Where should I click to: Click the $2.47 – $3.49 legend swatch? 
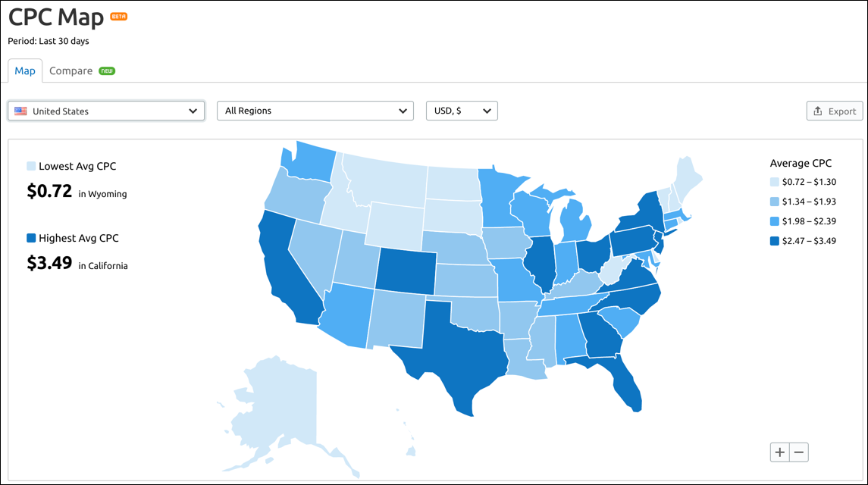point(775,241)
